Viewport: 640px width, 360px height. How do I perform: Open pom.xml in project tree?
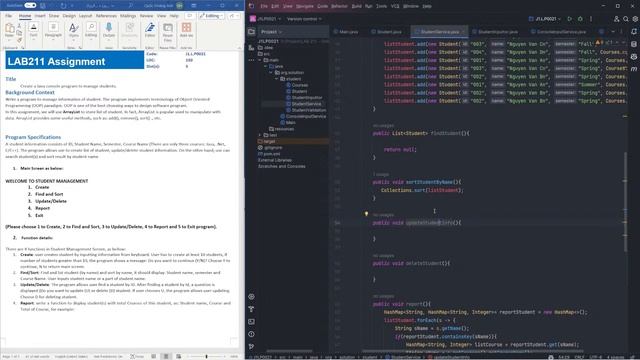pos(269,154)
